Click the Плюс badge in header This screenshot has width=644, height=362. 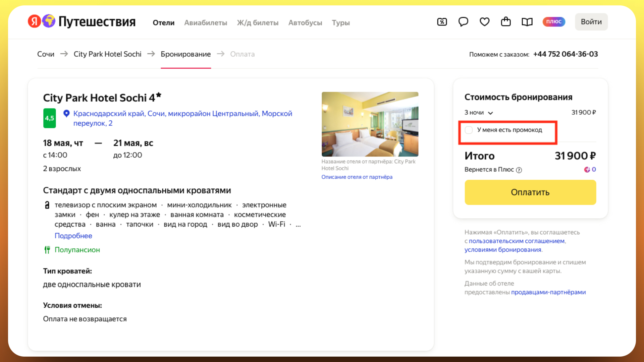(554, 21)
